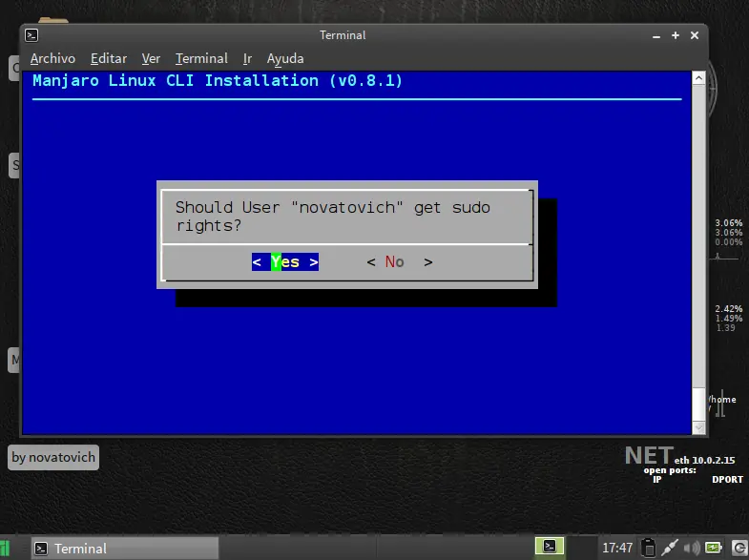The image size is (749, 560).
Task: Click the scrollbar up arrow in Terminal
Action: 698,78
